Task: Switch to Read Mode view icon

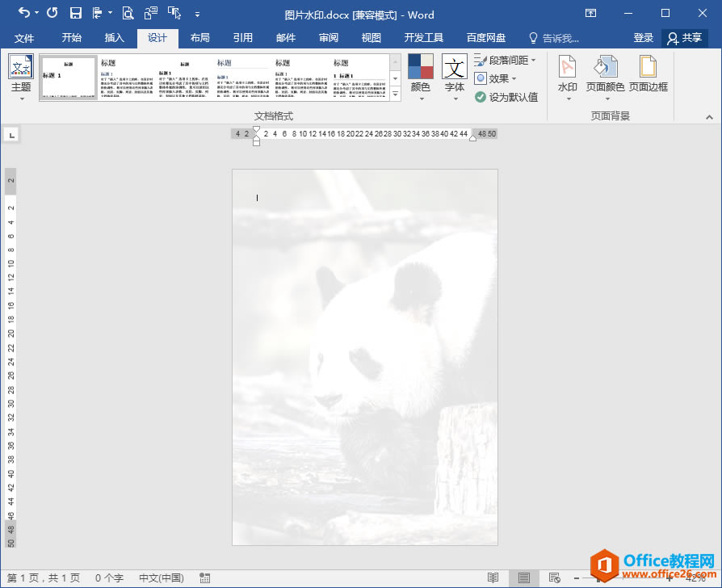Action: (493, 577)
